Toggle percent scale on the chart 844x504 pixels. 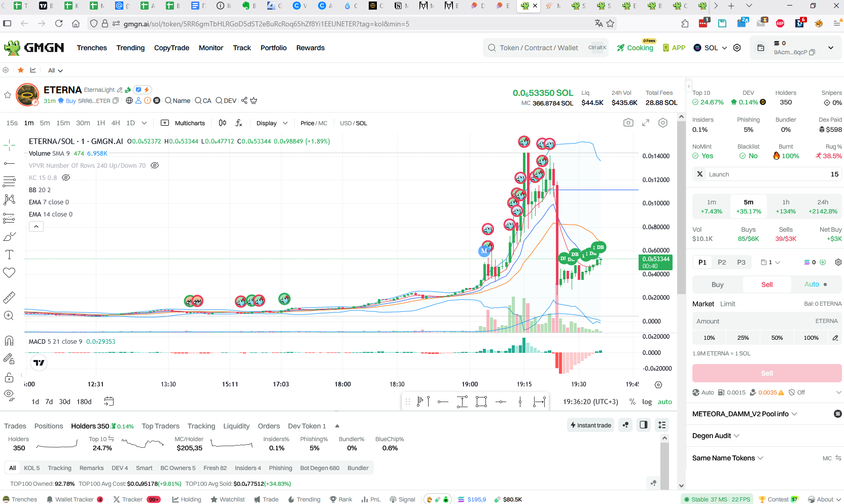pos(632,402)
